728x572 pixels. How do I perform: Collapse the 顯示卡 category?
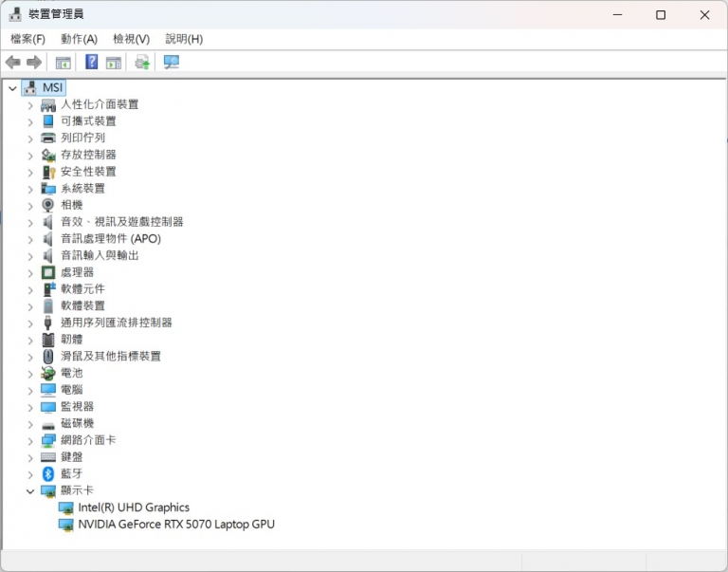tap(30, 491)
